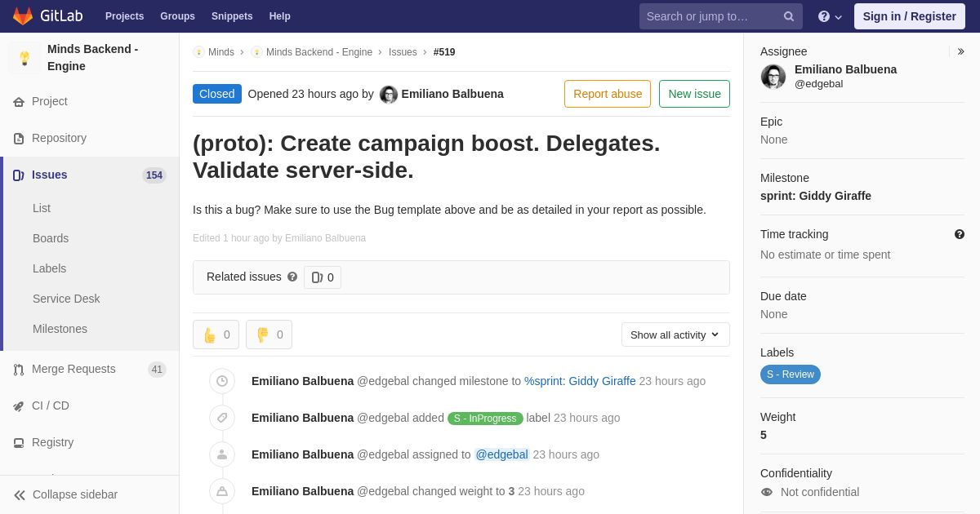Open the Snippets menu item
Viewport: 980px width, 514px height.
pos(232,16)
